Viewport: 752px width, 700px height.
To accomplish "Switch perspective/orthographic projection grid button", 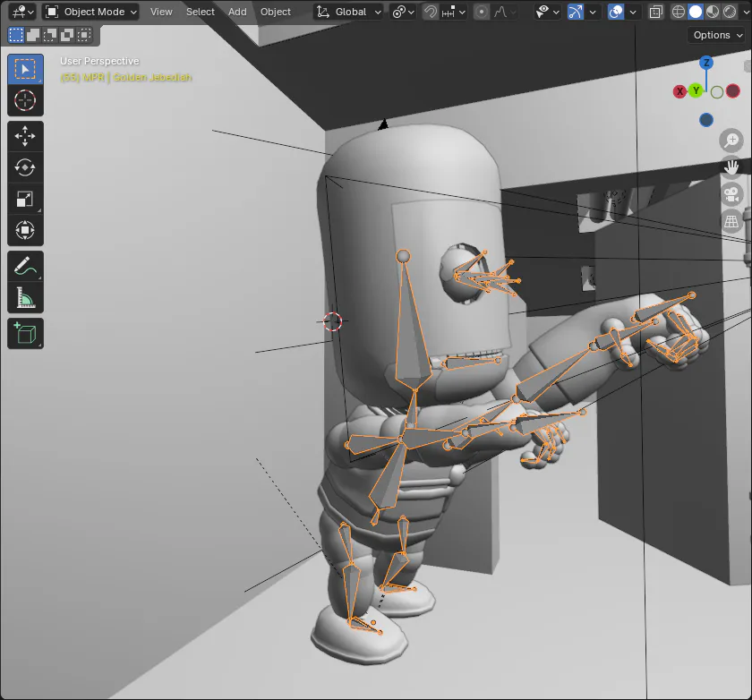I will coord(731,221).
